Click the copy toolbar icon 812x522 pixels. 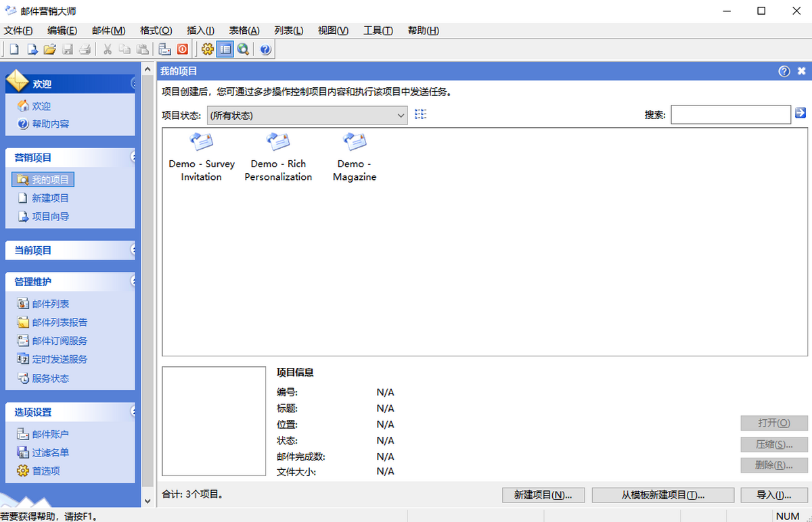coord(125,49)
